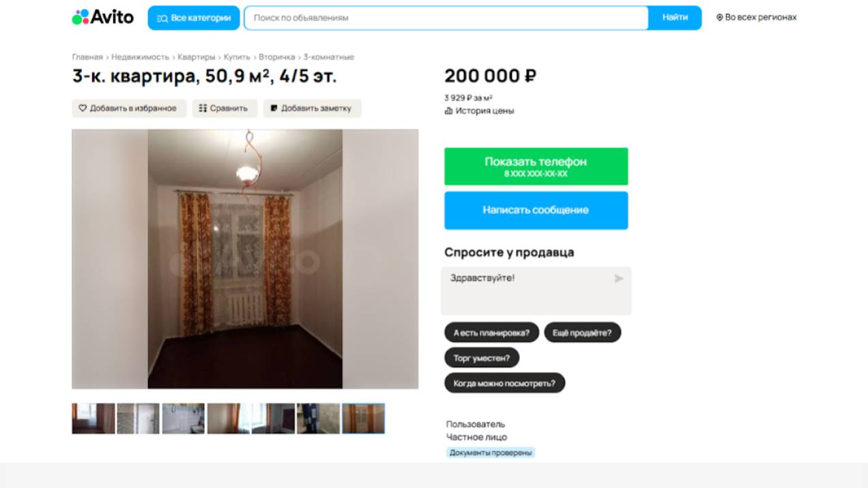Click the Найти search button
This screenshot has width=868, height=488.
click(675, 18)
